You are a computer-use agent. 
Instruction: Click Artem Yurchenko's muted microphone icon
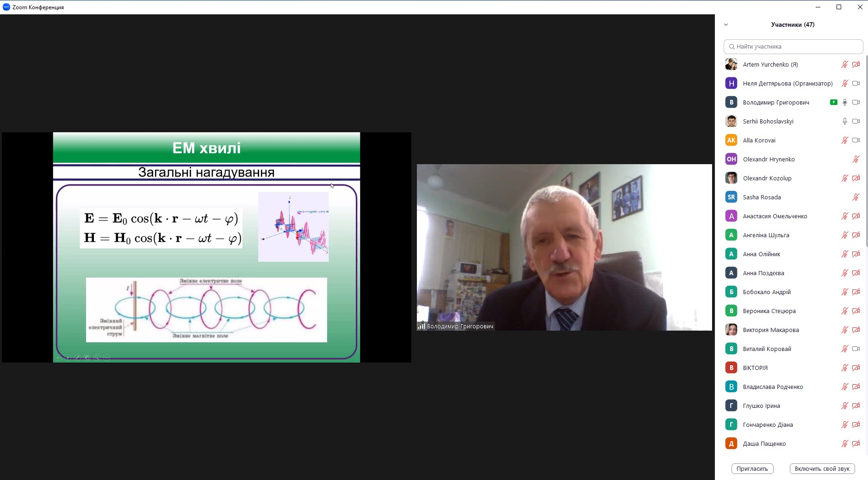point(844,65)
